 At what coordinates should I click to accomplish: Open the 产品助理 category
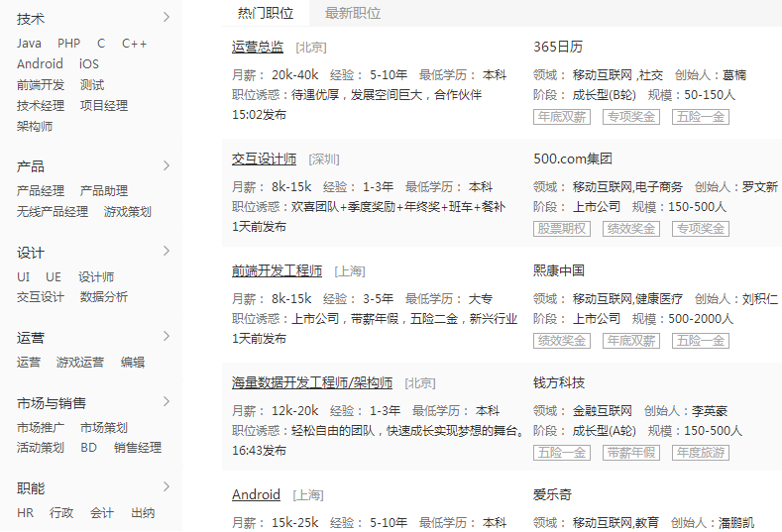(x=104, y=190)
